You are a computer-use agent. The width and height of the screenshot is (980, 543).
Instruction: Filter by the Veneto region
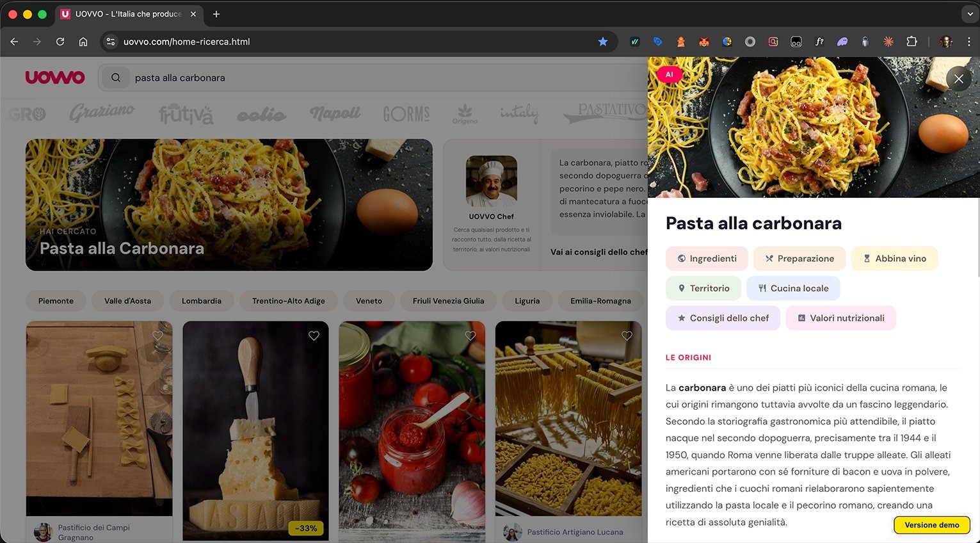point(369,301)
